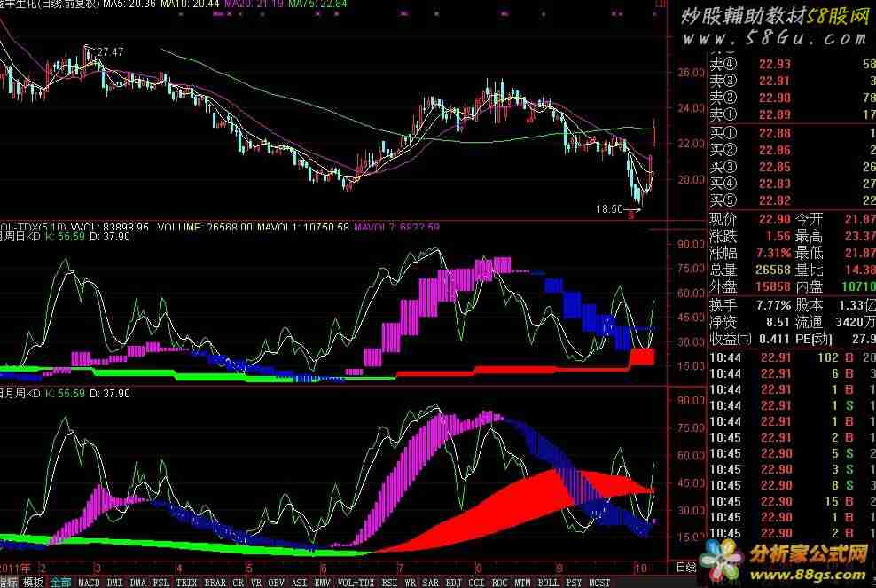The image size is (876, 588).
Task: Select the 买① bid row at 22.88
Action: (x=792, y=133)
